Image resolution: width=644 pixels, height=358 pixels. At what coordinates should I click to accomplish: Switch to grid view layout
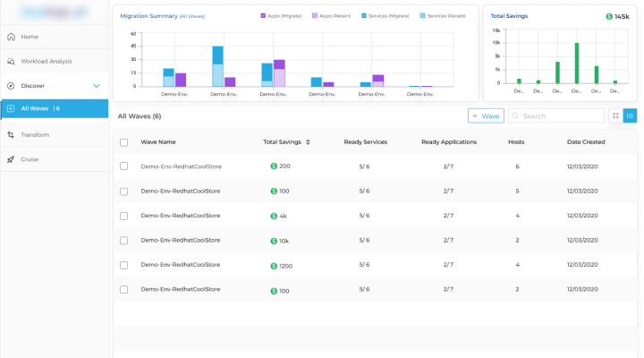614,115
